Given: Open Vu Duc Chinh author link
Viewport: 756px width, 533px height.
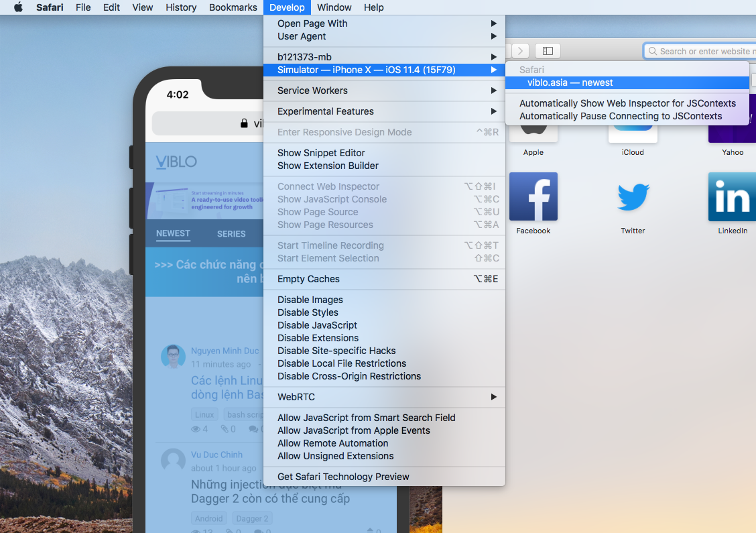Looking at the screenshot, I should coord(216,455).
